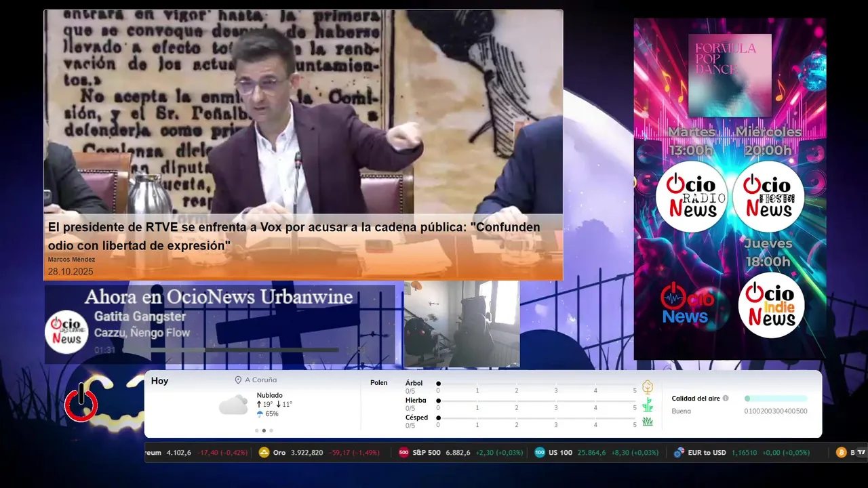This screenshot has height=488, width=868.
Task: Open the RTVE president versus Vox headline
Action: pos(294,236)
